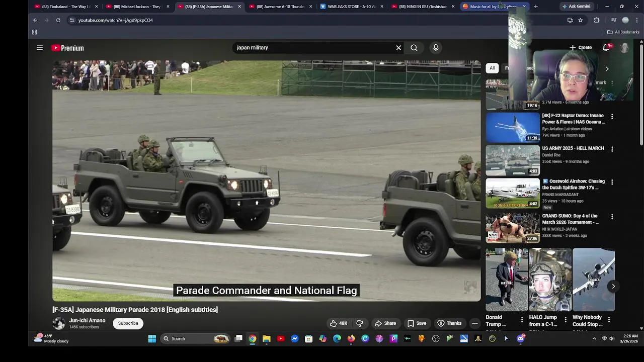Open All Bookmarks folder
The image size is (644, 362).
click(x=623, y=32)
